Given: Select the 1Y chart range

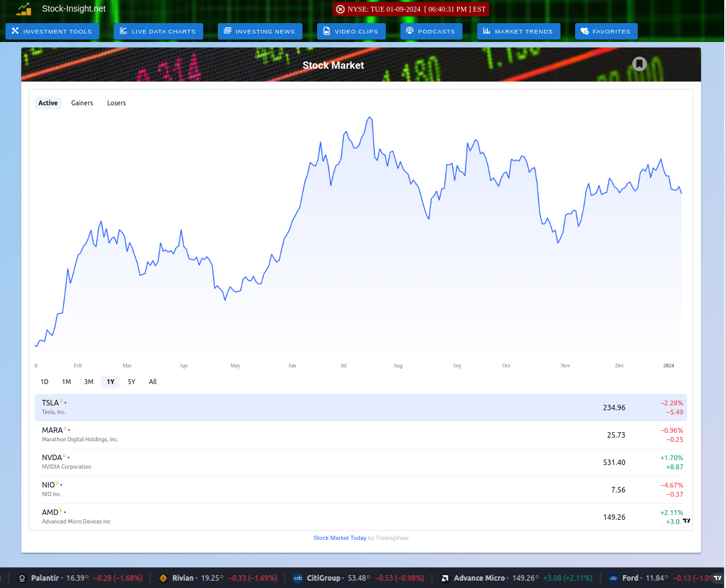Looking at the screenshot, I should 110,382.
